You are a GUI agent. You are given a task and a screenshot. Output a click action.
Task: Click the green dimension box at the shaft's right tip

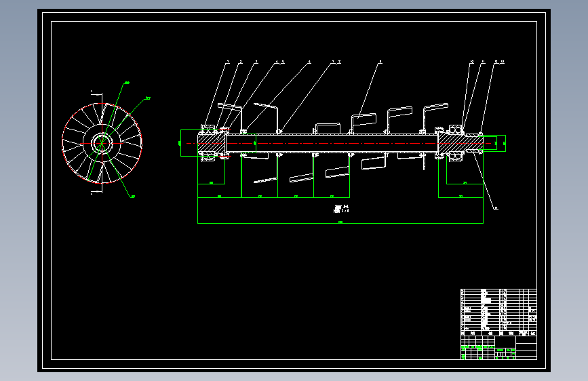[494, 143]
